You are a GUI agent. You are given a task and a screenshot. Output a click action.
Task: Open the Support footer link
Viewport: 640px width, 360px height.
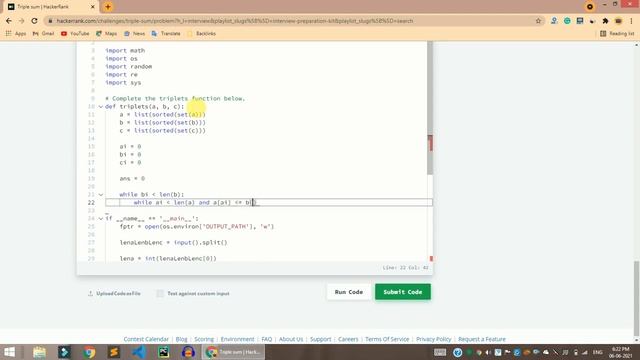pyautogui.click(x=321, y=339)
